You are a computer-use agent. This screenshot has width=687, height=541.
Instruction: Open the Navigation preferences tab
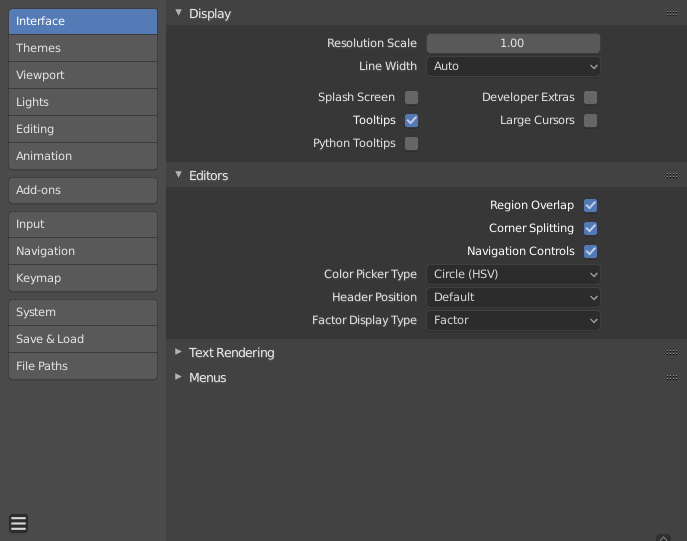(83, 251)
